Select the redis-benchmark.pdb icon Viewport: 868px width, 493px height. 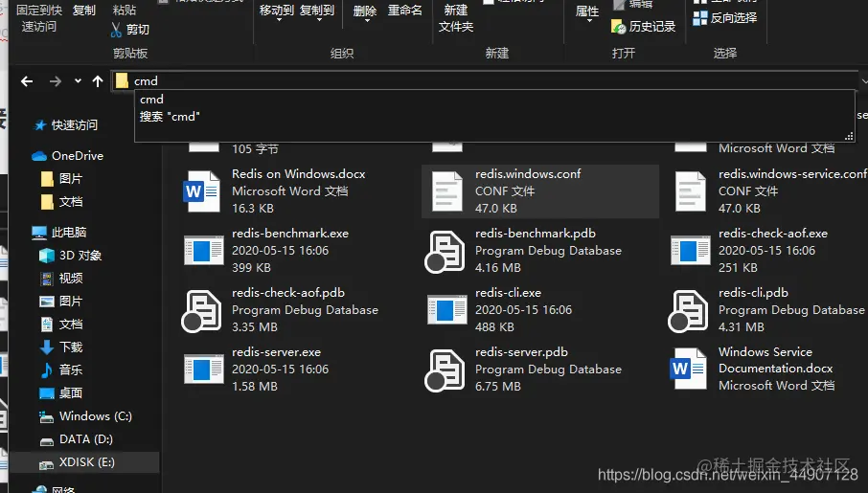pyautogui.click(x=445, y=252)
